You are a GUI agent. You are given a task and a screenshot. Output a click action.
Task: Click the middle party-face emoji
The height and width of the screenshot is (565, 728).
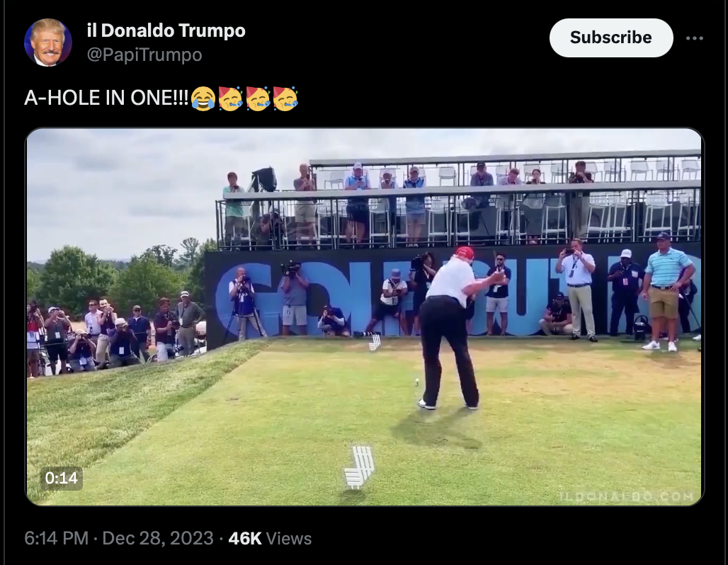(x=258, y=98)
